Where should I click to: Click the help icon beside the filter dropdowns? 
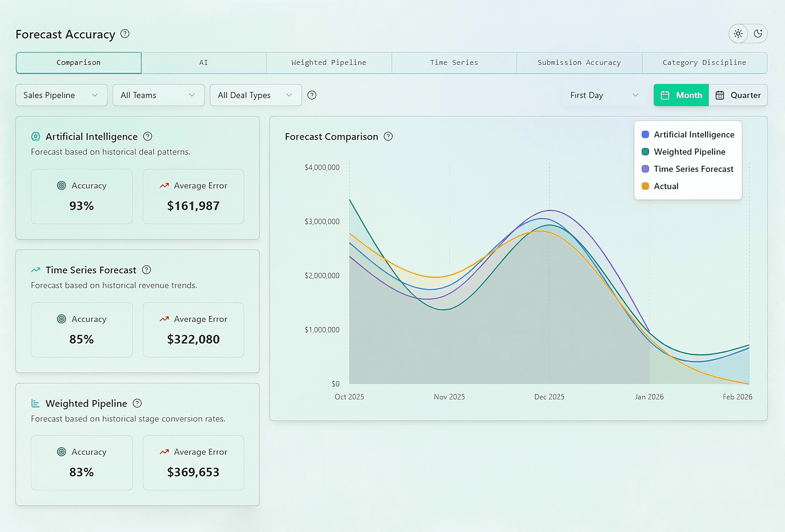tap(312, 95)
